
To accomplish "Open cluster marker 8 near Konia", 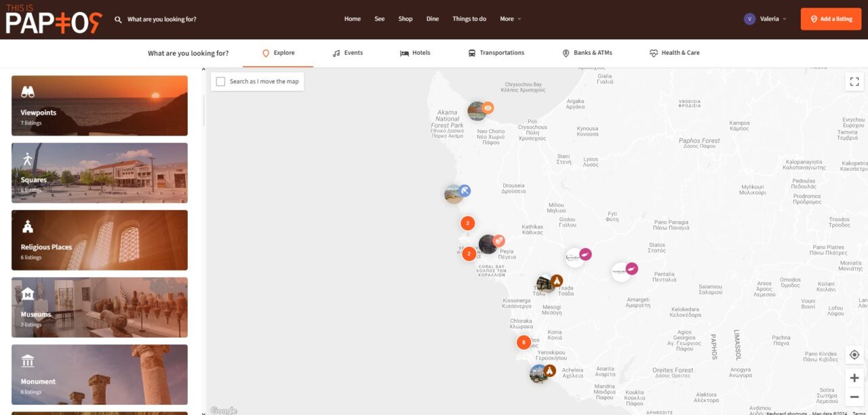I will click(524, 342).
